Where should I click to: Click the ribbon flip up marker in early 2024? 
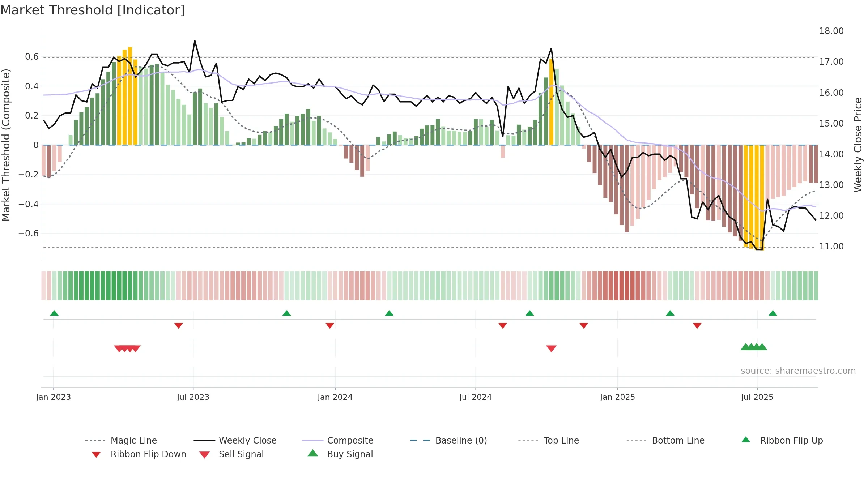389,313
